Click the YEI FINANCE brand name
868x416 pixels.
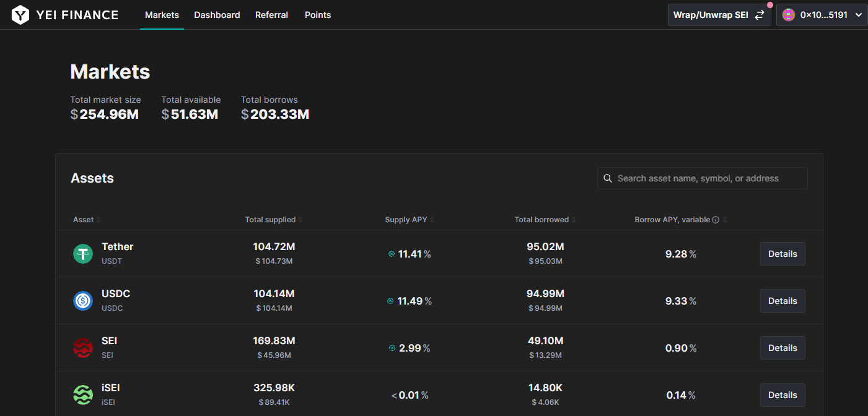(x=77, y=15)
